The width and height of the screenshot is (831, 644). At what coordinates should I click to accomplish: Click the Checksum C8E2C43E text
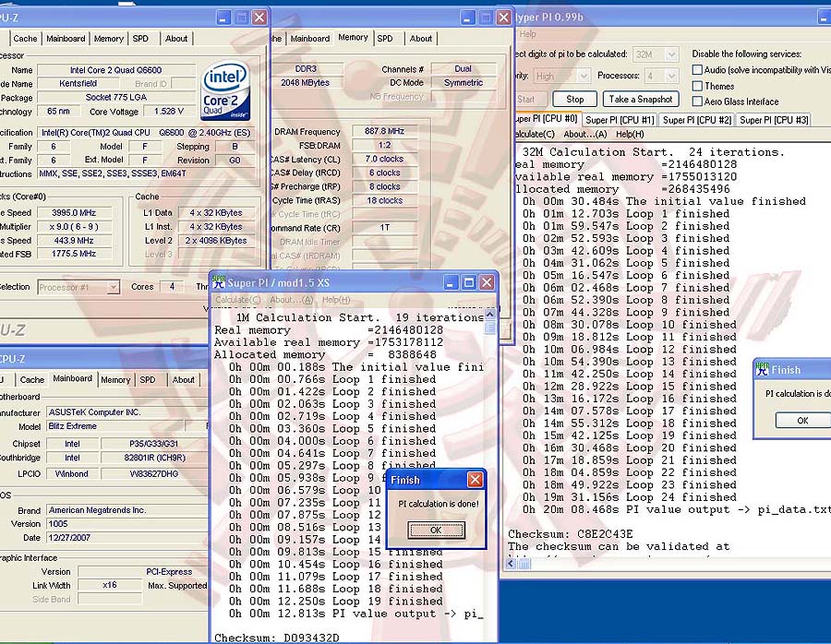(571, 534)
